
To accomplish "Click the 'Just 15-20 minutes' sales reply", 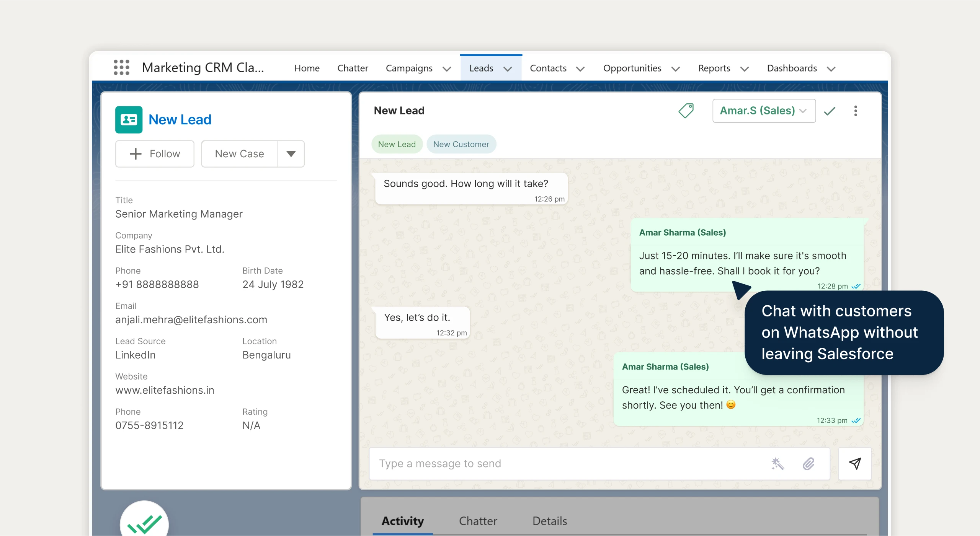I will 747,255.
